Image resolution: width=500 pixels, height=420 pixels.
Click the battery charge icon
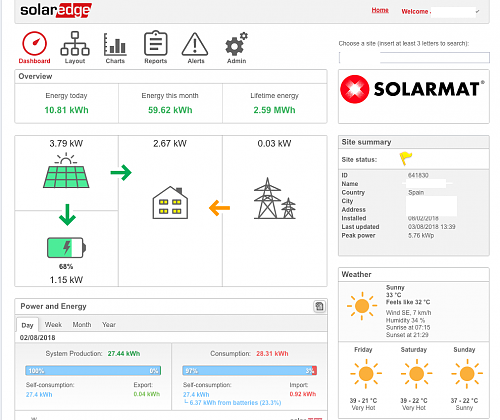pyautogui.click(x=66, y=248)
